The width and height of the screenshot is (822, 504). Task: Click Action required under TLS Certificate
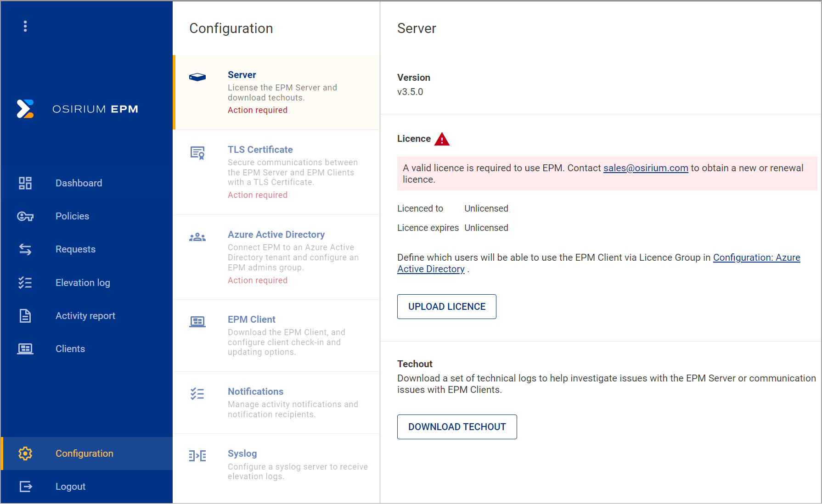coord(258,195)
